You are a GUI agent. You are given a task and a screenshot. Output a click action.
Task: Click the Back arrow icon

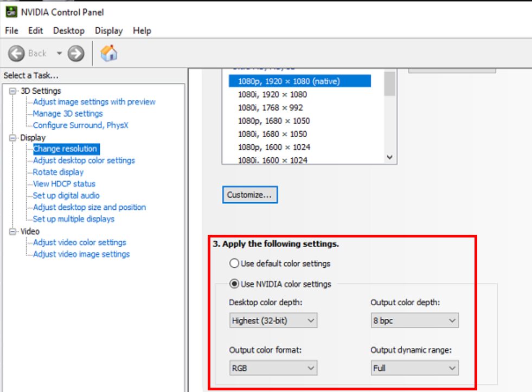(16, 54)
